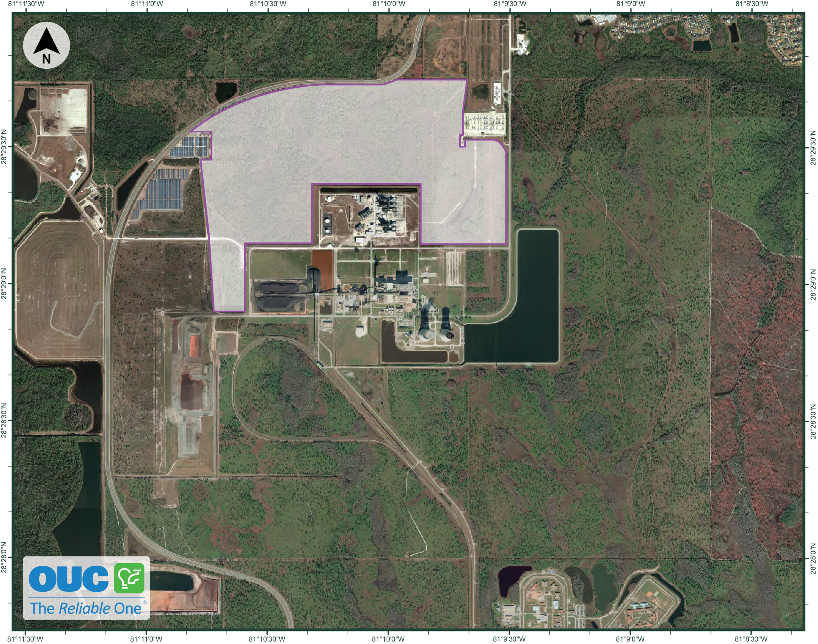Click the left 28°28'30"N latitude label
The image size is (818, 644).
4,420
